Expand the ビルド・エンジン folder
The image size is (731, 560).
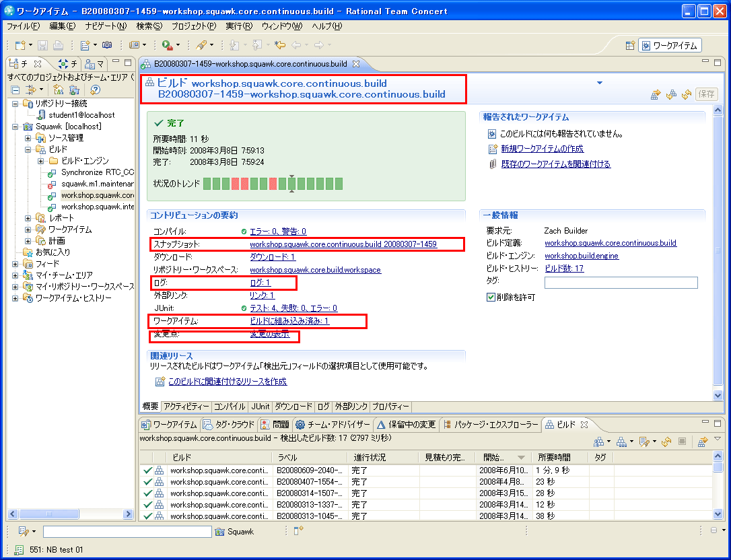40,161
